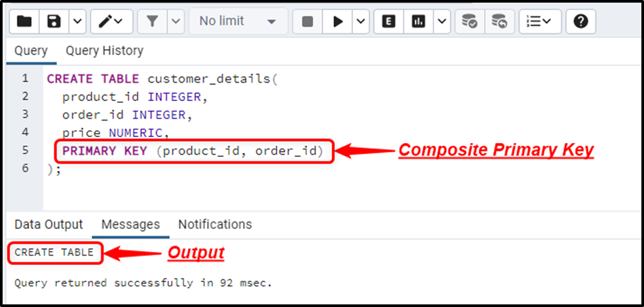The height and width of the screenshot is (307, 644).
Task: Save the query file
Action: coord(54,22)
